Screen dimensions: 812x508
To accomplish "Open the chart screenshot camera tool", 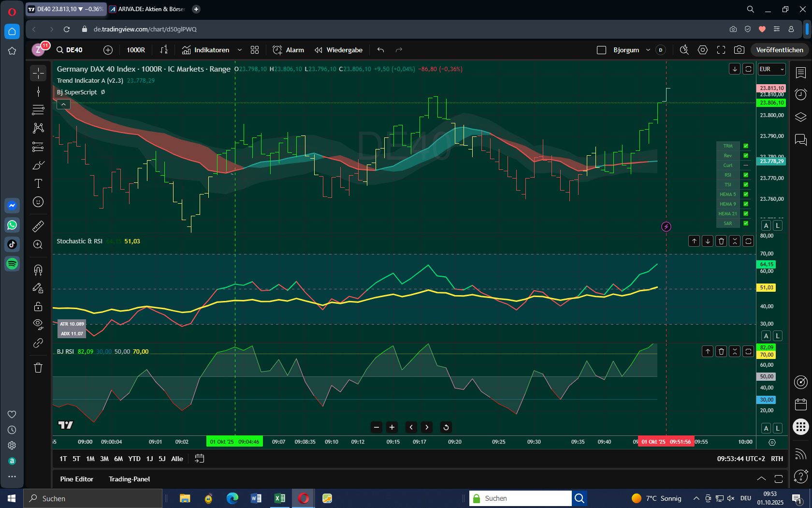I will pos(738,50).
